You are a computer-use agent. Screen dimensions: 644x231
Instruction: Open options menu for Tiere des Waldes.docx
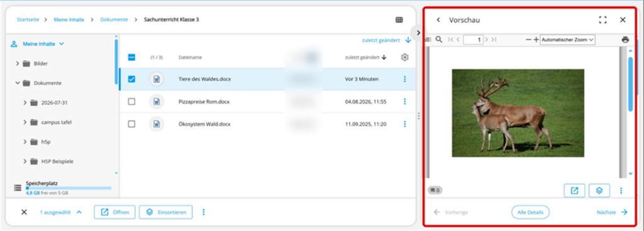coord(404,79)
